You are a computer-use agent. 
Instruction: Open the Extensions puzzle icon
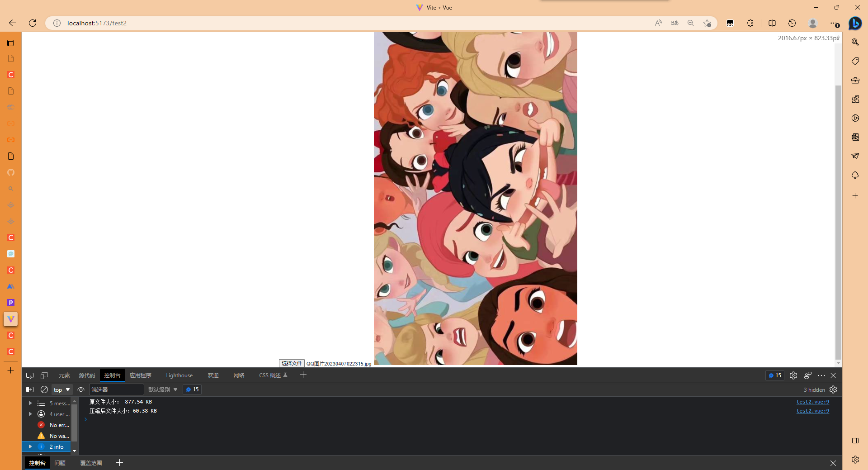click(750, 23)
